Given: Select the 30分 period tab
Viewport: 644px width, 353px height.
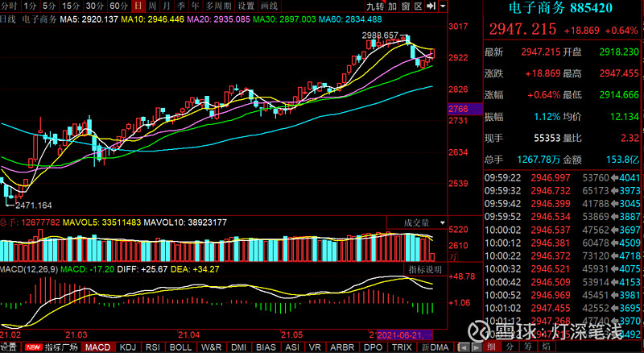Looking at the screenshot, I should (x=95, y=6).
